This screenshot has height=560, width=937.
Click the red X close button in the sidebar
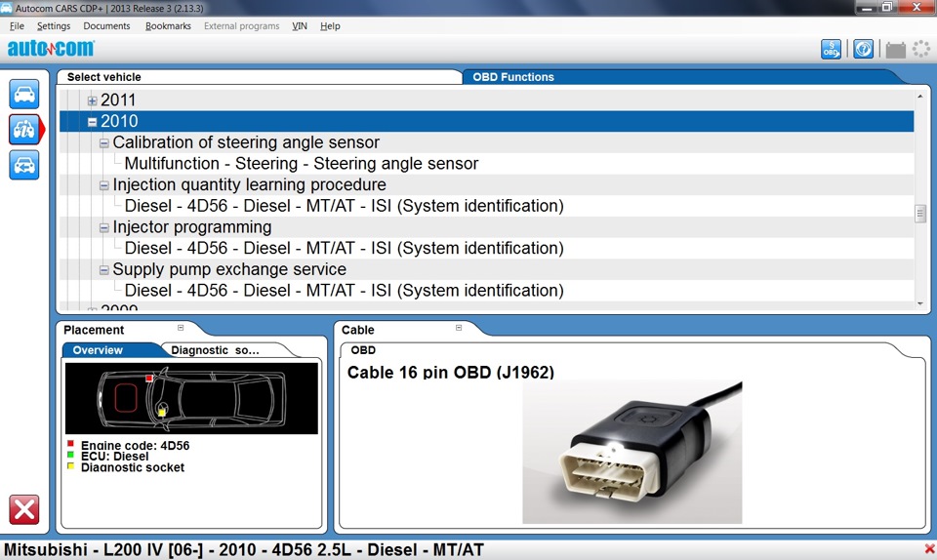point(23,509)
